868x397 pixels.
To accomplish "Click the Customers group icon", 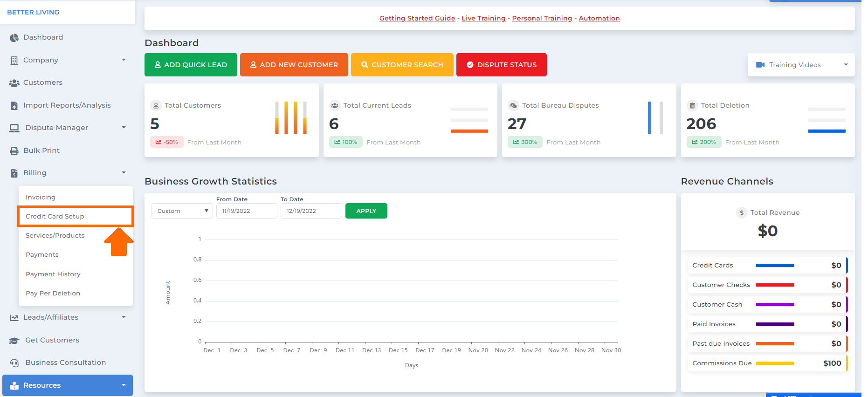I will pyautogui.click(x=14, y=83).
